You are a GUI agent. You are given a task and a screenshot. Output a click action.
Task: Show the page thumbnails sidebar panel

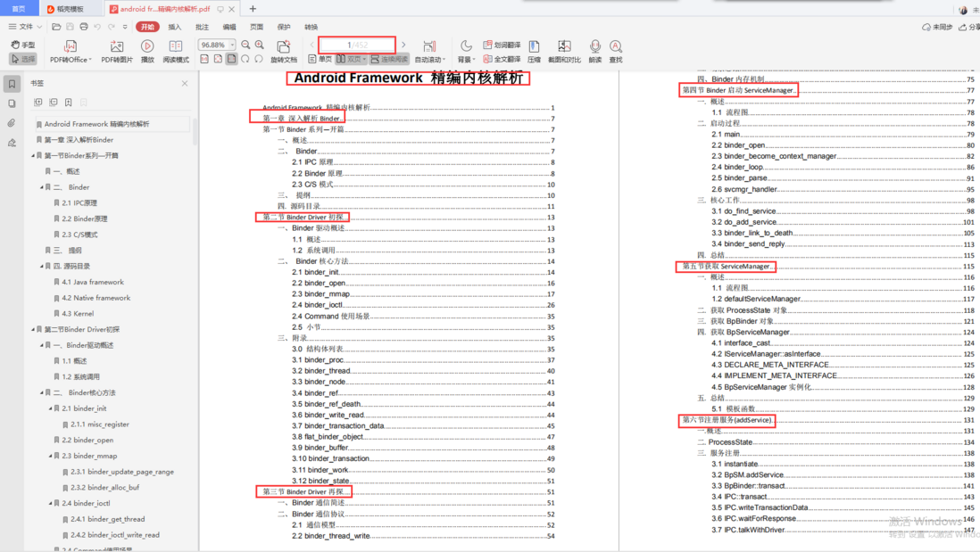pyautogui.click(x=12, y=103)
